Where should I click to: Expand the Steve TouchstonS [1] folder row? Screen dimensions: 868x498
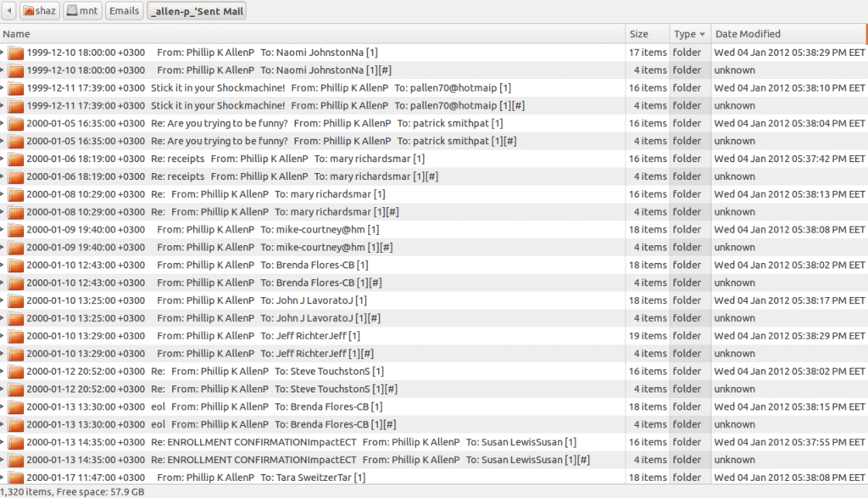[x=3, y=372]
